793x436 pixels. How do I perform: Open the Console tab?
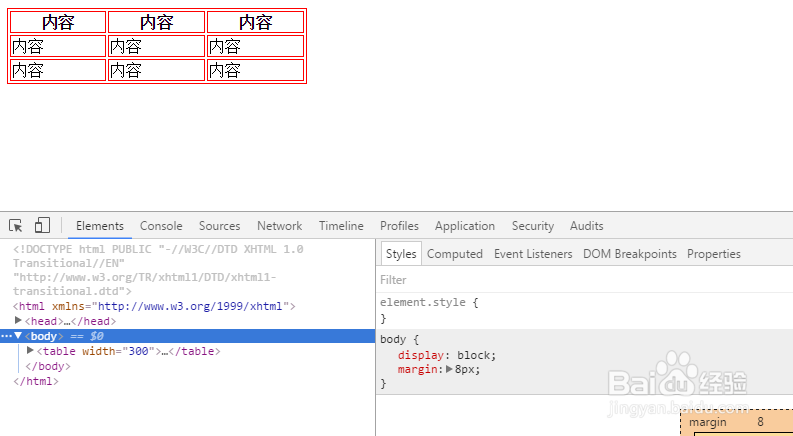click(161, 226)
